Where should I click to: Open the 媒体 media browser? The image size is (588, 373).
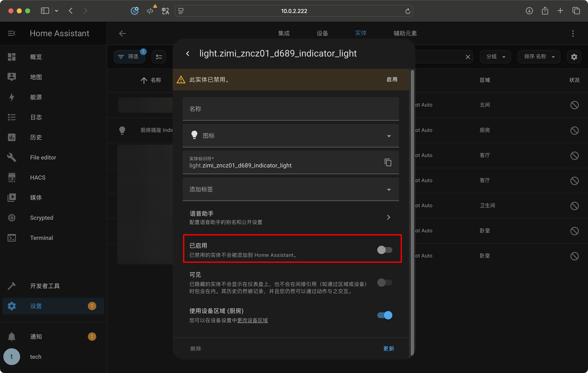pos(53,198)
